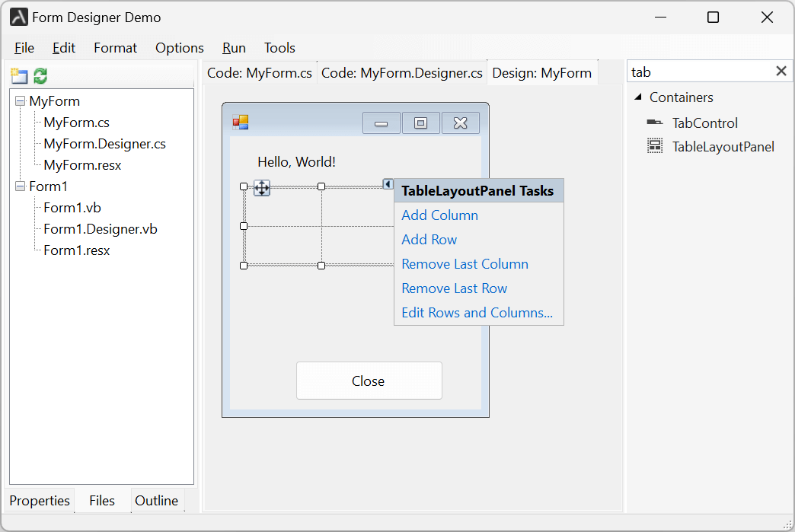Collapse the Containers toolbox category
The image size is (795, 532).
pos(638,97)
